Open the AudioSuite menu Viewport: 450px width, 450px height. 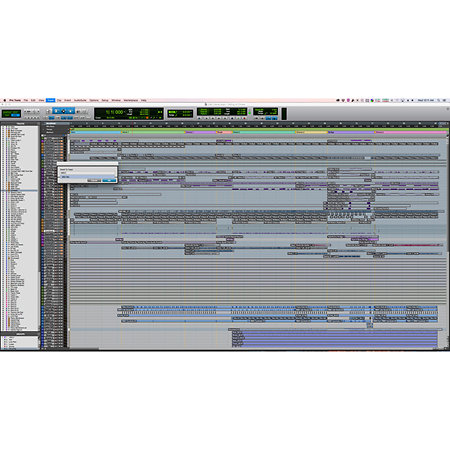pyautogui.click(x=80, y=100)
